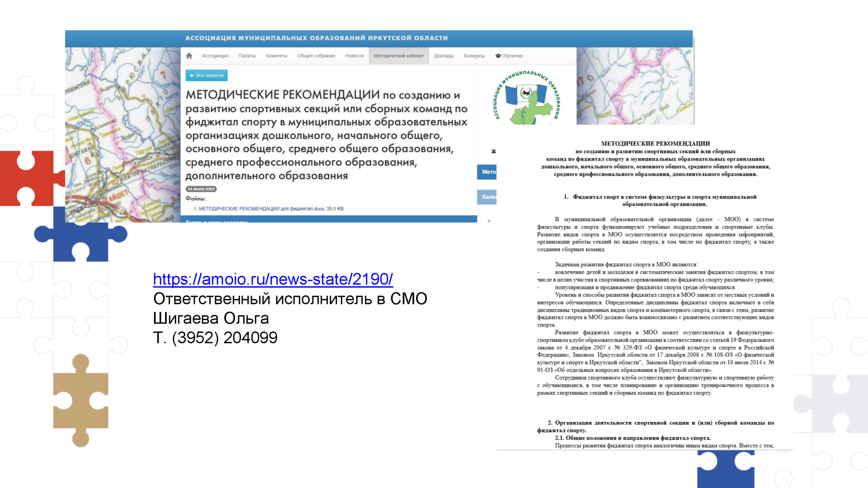Go to Общее собрание section

tap(316, 56)
